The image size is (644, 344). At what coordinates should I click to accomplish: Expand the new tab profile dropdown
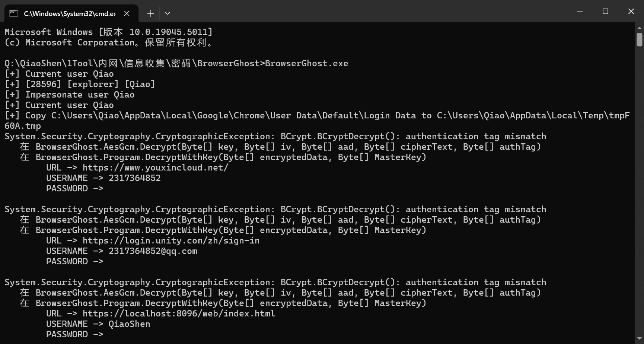coord(168,13)
